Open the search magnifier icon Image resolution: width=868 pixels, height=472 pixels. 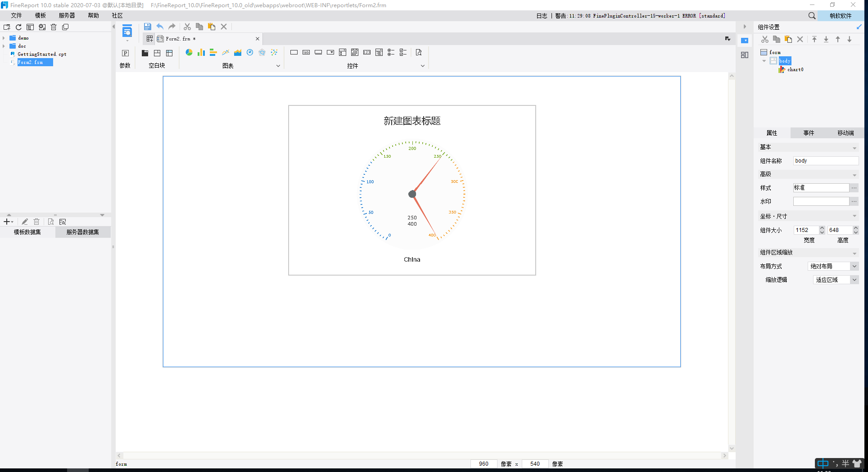click(812, 16)
